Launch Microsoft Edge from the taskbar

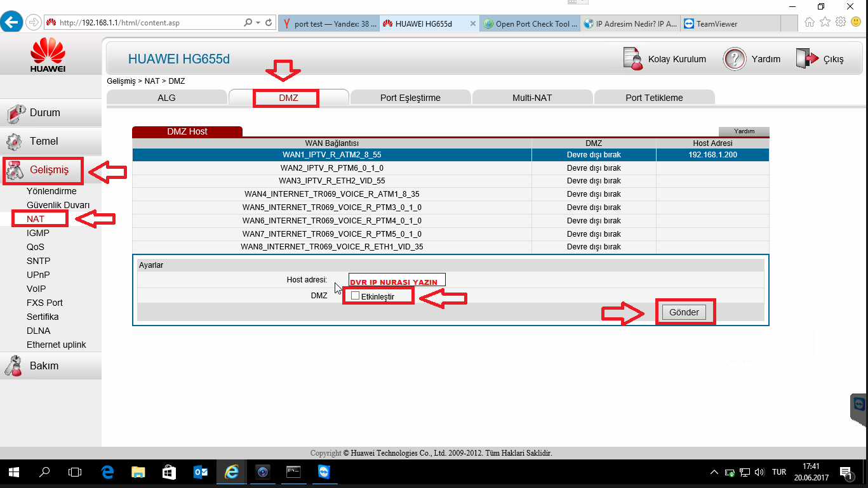click(107, 472)
